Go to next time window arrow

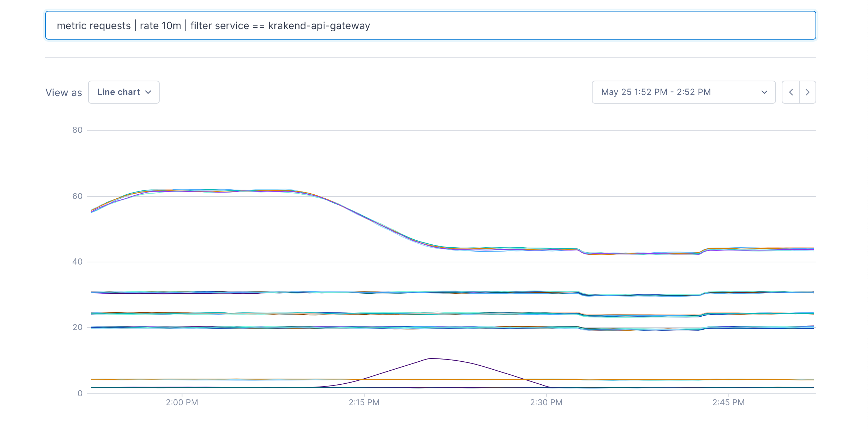pyautogui.click(x=808, y=92)
